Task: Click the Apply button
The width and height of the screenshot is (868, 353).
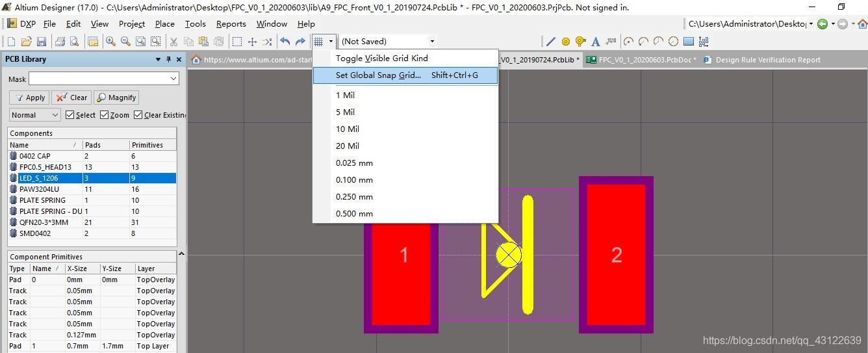Action: pos(29,98)
